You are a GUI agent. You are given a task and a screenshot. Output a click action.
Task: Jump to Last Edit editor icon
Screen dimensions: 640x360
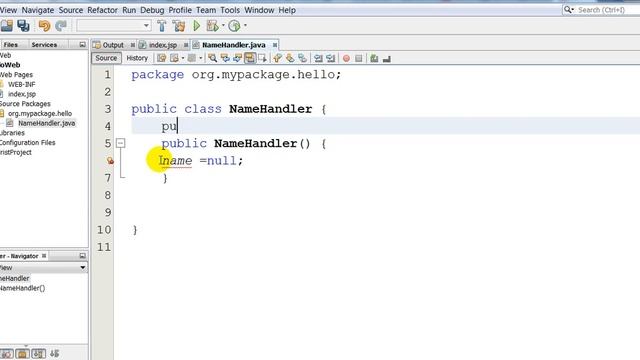coord(162,58)
